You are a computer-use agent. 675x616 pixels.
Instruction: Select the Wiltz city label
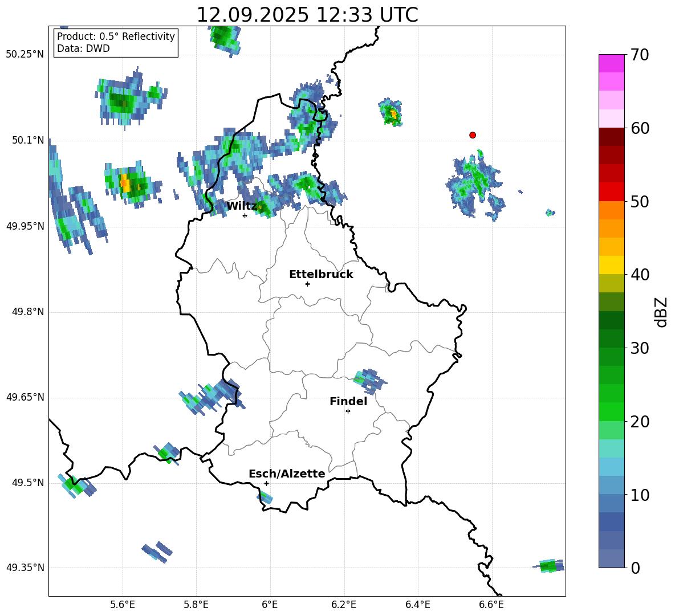pyautogui.click(x=242, y=206)
